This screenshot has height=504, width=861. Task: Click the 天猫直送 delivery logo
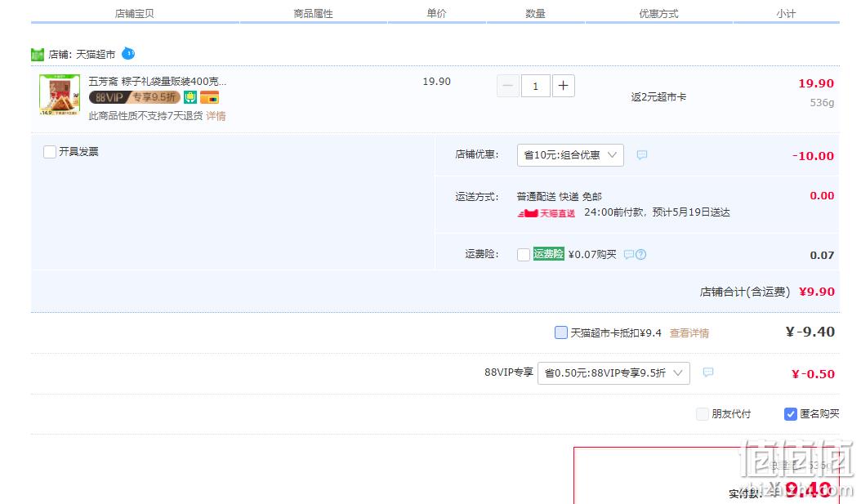pyautogui.click(x=546, y=213)
